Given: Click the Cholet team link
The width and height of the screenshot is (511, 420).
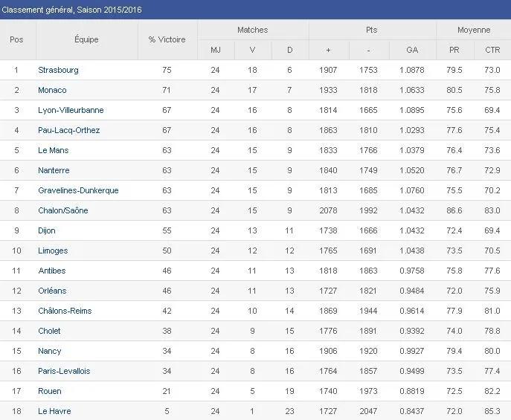Looking at the screenshot, I should [x=49, y=331].
